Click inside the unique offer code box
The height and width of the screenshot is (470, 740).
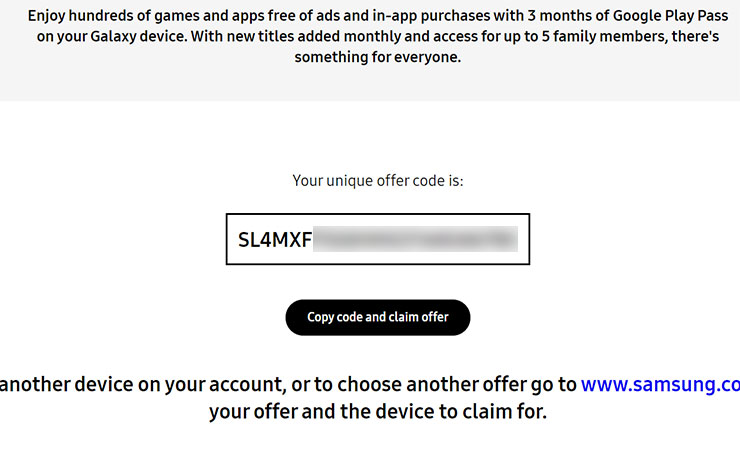[x=377, y=240]
